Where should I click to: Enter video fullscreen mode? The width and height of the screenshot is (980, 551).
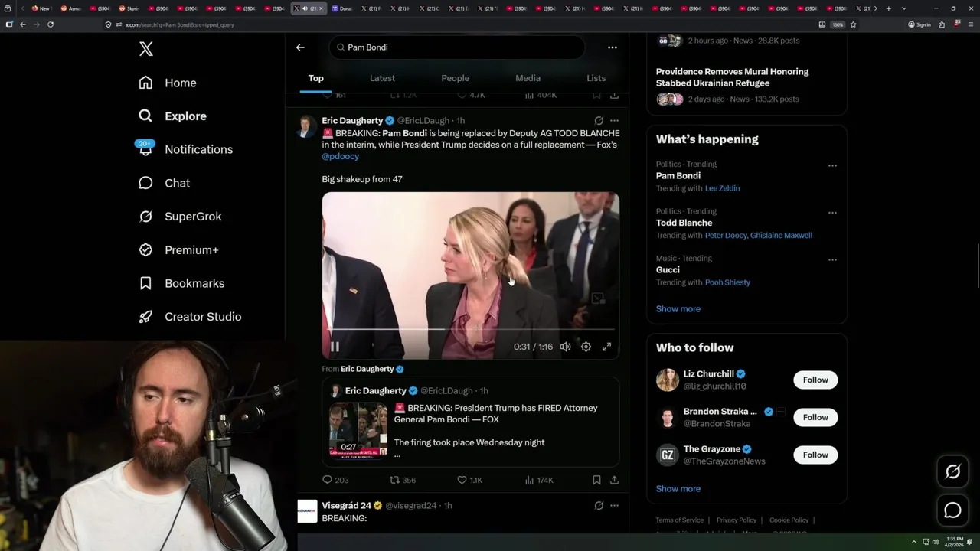(x=606, y=347)
